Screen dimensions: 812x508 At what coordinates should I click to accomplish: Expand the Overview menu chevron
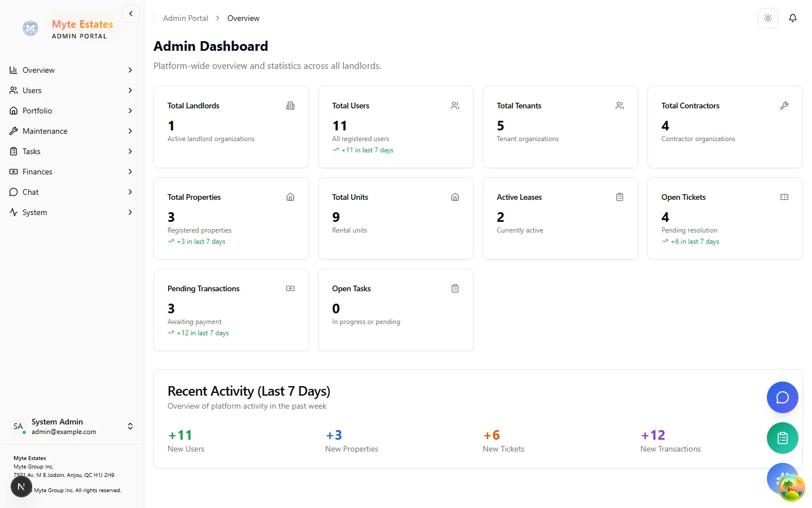click(x=130, y=70)
